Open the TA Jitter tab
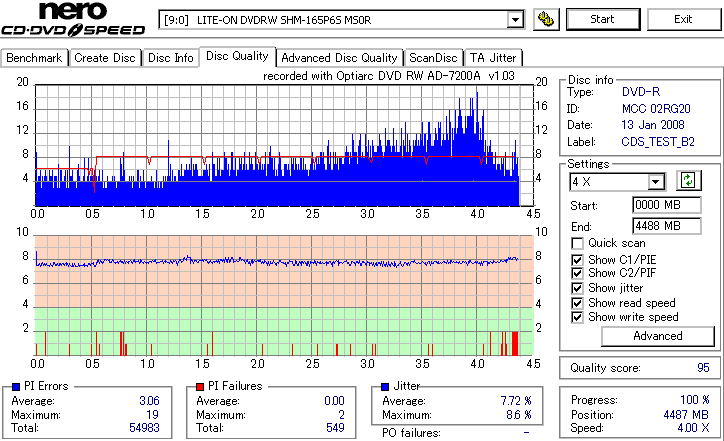The image size is (724, 441). coord(493,58)
